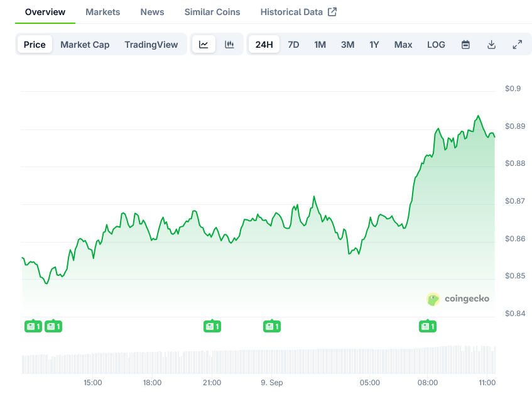Select the Price view toggle
The height and width of the screenshot is (394, 532).
(x=35, y=45)
